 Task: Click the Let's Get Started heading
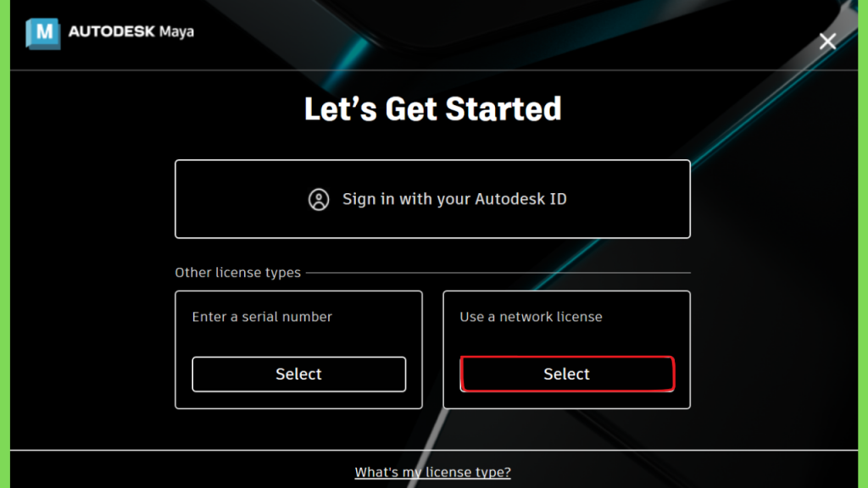432,109
